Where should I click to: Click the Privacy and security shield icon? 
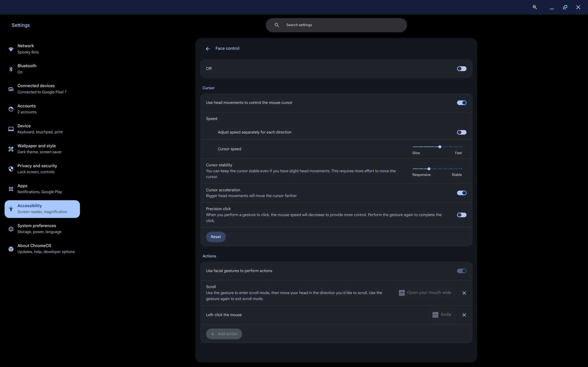(x=11, y=169)
